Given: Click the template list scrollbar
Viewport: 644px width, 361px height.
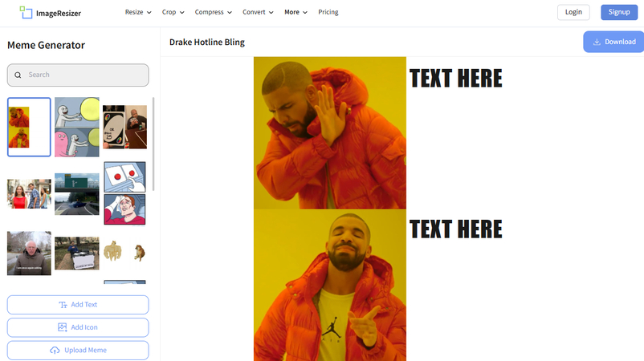Looking at the screenshot, I should (153, 144).
